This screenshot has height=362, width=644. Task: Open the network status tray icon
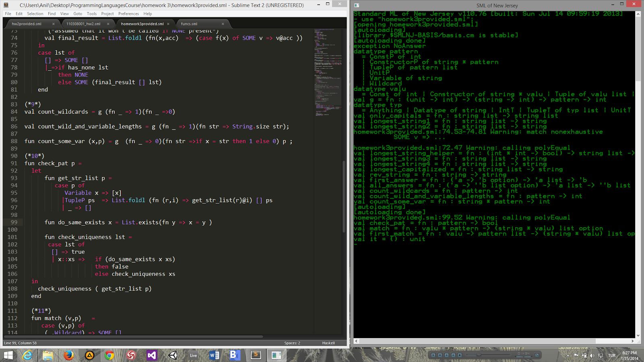600,356
